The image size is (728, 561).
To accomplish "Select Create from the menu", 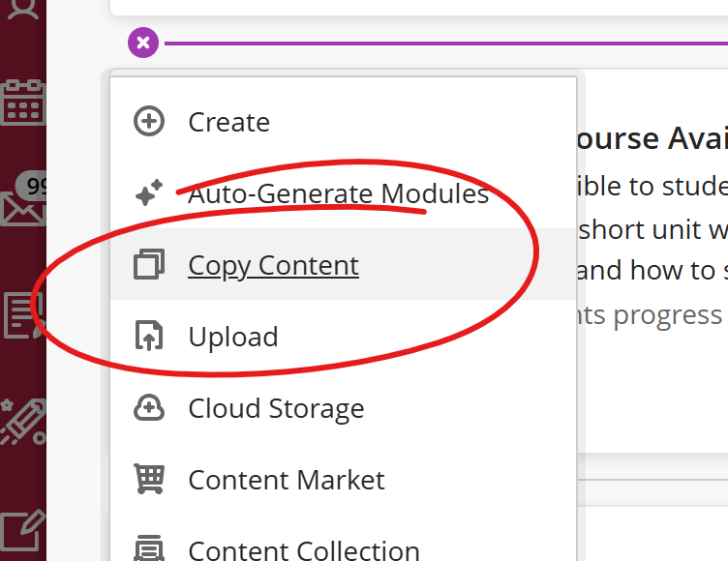I will point(343,122).
